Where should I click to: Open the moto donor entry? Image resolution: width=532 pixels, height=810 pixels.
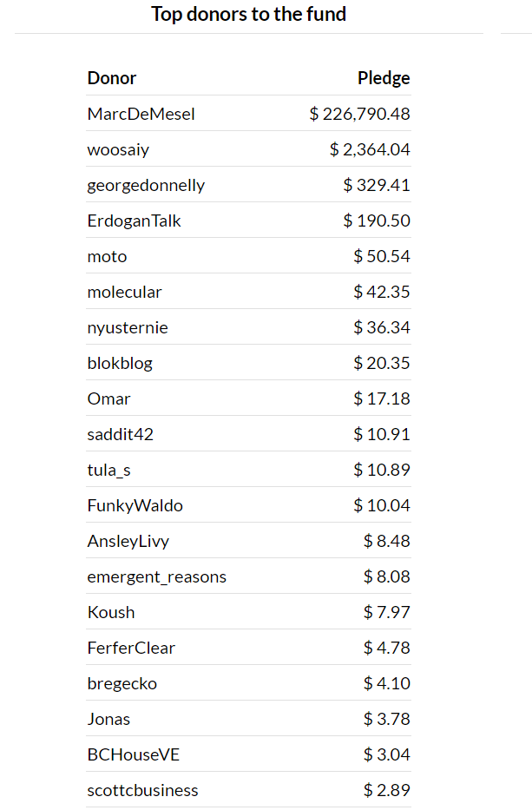pyautogui.click(x=107, y=256)
